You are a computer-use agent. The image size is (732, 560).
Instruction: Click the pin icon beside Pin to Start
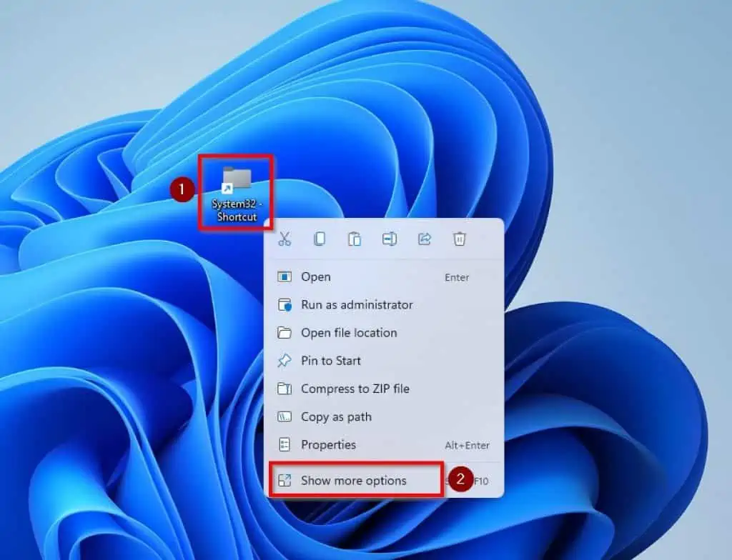coord(285,361)
